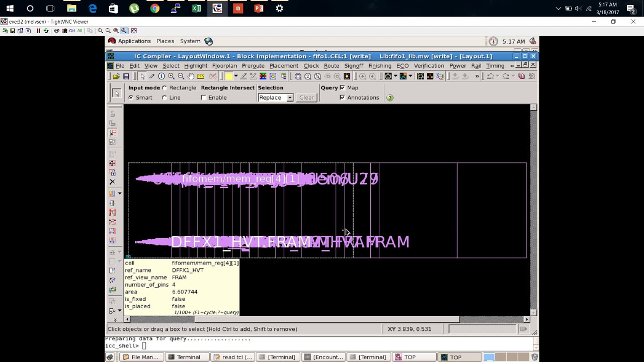
Task: Open the undo history dropdown arrow
Action: point(498,76)
